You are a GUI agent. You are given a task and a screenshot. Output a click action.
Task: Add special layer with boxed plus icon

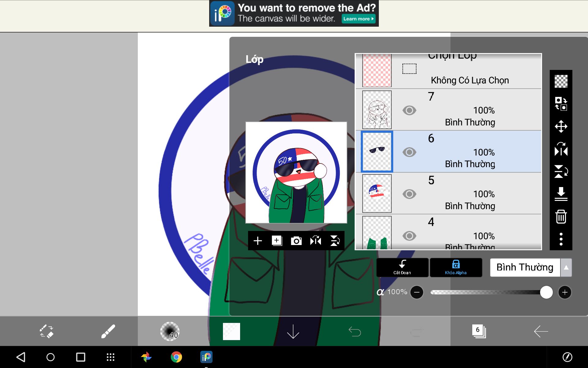coord(277,241)
